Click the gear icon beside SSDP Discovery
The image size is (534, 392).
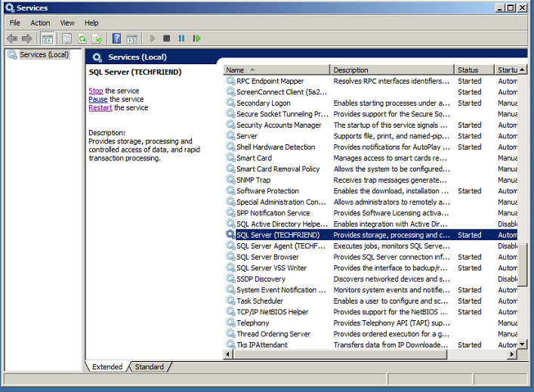pyautogui.click(x=230, y=279)
